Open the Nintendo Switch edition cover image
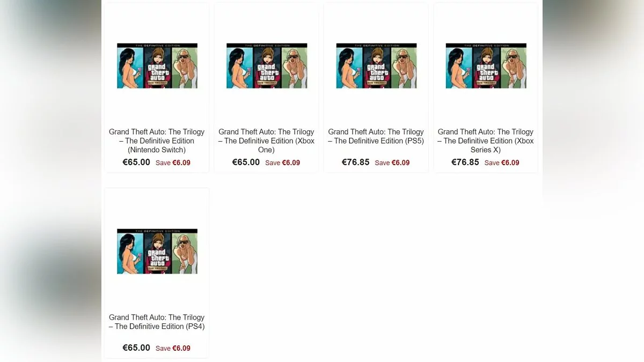 click(x=157, y=66)
